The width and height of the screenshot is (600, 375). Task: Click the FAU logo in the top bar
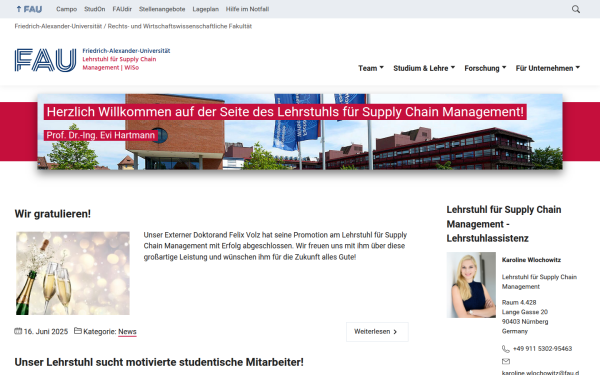29,9
